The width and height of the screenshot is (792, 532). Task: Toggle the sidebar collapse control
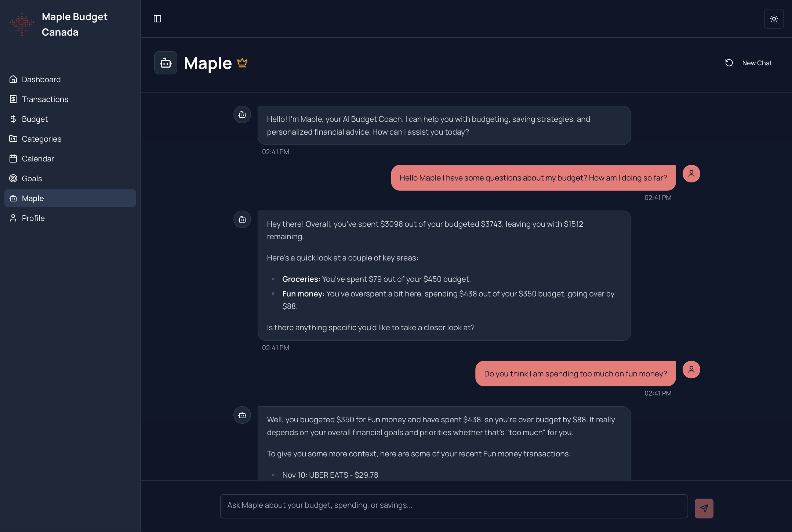(158, 19)
